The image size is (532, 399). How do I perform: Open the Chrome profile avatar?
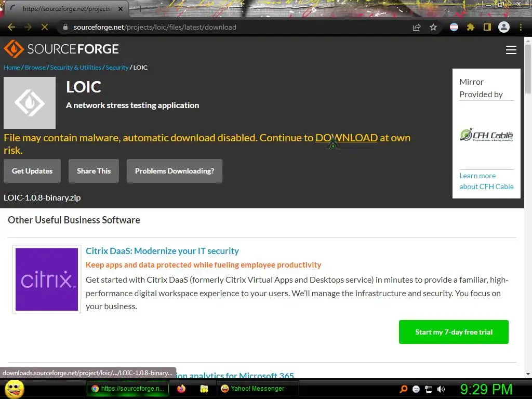pos(504,27)
